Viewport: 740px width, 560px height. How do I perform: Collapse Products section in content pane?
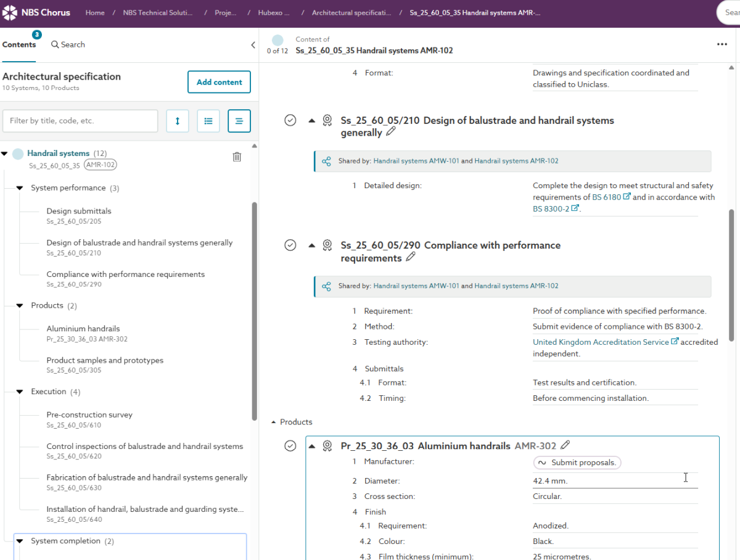click(x=274, y=422)
